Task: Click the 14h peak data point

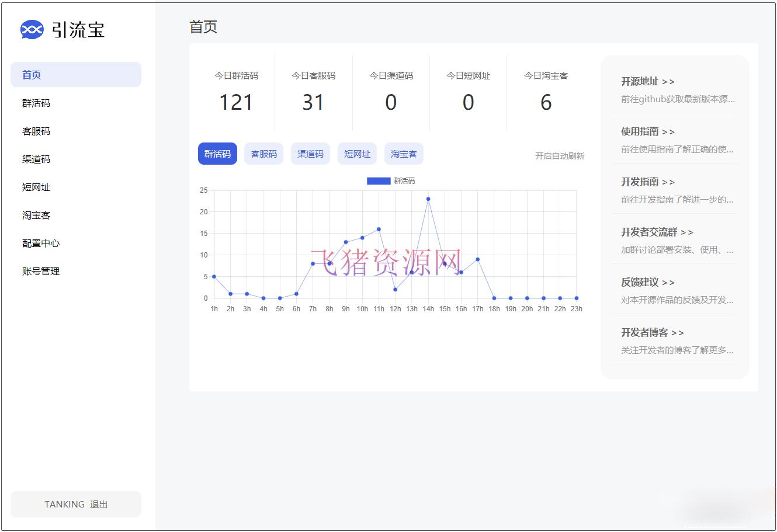Action: click(428, 199)
